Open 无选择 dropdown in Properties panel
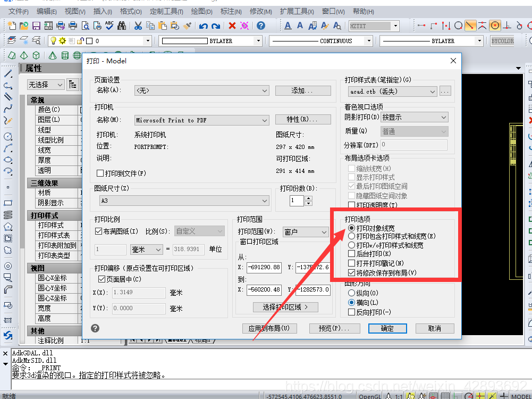 point(46,85)
